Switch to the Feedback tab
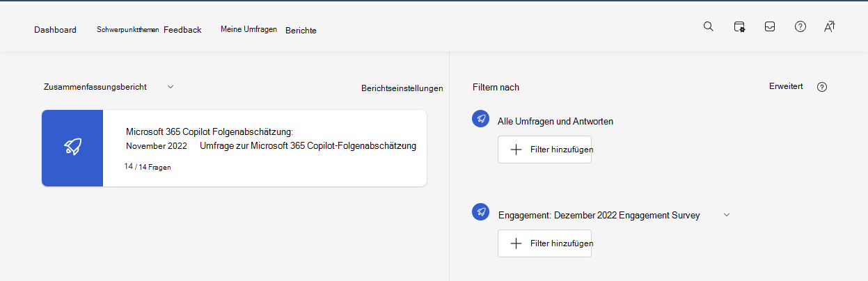 [x=182, y=30]
